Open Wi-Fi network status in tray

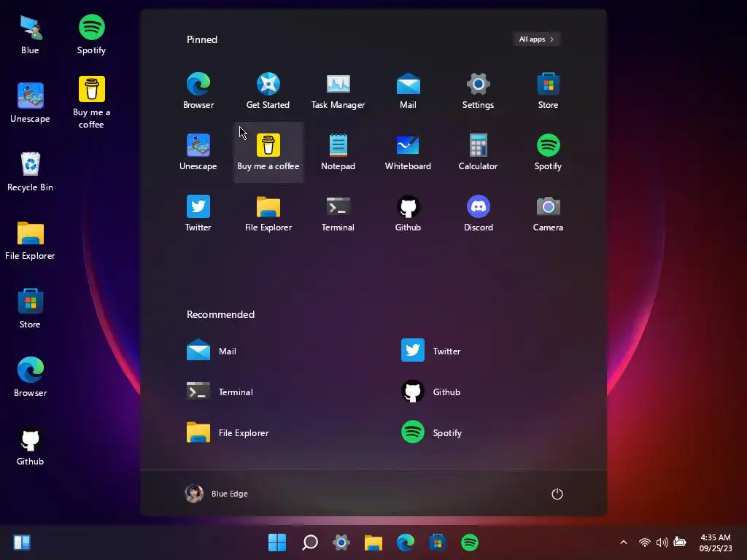[645, 542]
